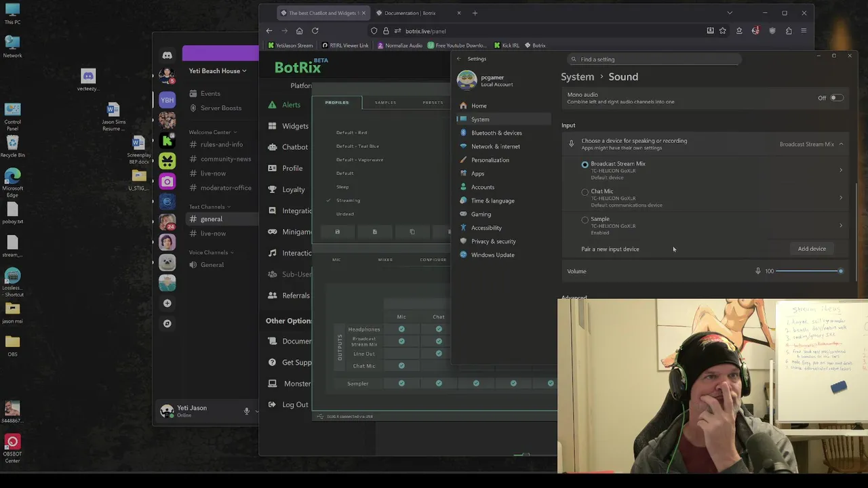The image size is (868, 488).
Task: Open Bluetooth & devices in Settings
Action: (x=496, y=133)
